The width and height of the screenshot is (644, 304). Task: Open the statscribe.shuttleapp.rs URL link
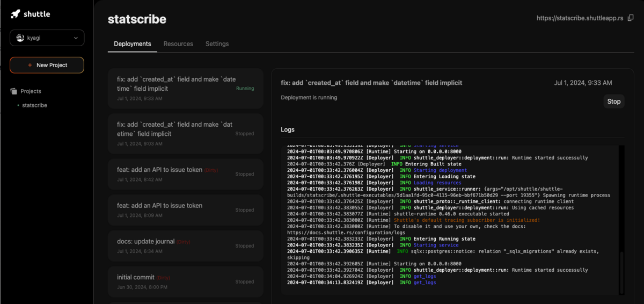(580, 18)
